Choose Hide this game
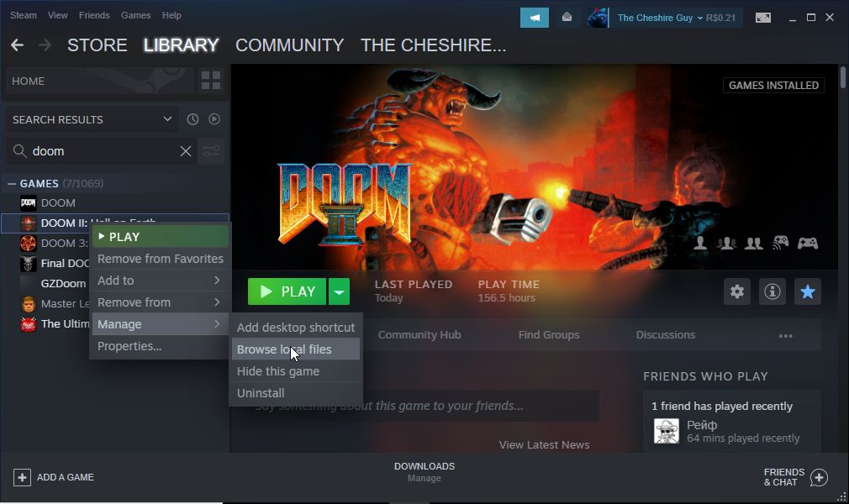This screenshot has width=849, height=504. click(x=296, y=371)
